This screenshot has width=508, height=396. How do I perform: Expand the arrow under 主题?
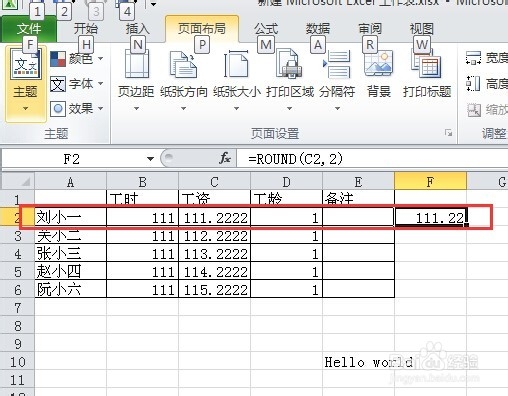click(25, 108)
